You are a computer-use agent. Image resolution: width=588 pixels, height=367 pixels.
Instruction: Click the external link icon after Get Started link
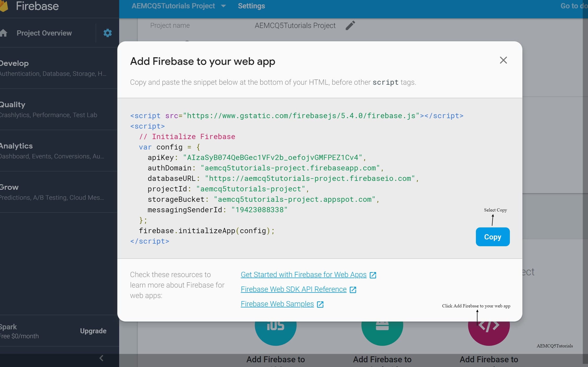point(373,275)
